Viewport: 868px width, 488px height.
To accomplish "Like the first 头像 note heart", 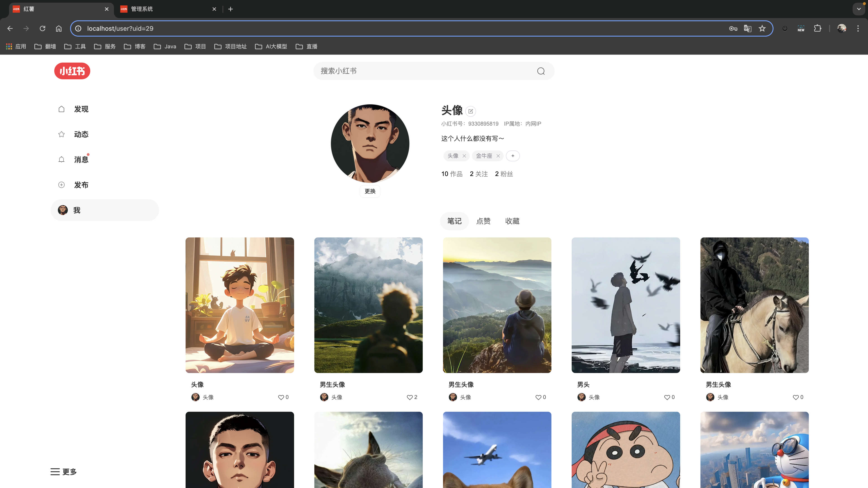I will (x=281, y=397).
